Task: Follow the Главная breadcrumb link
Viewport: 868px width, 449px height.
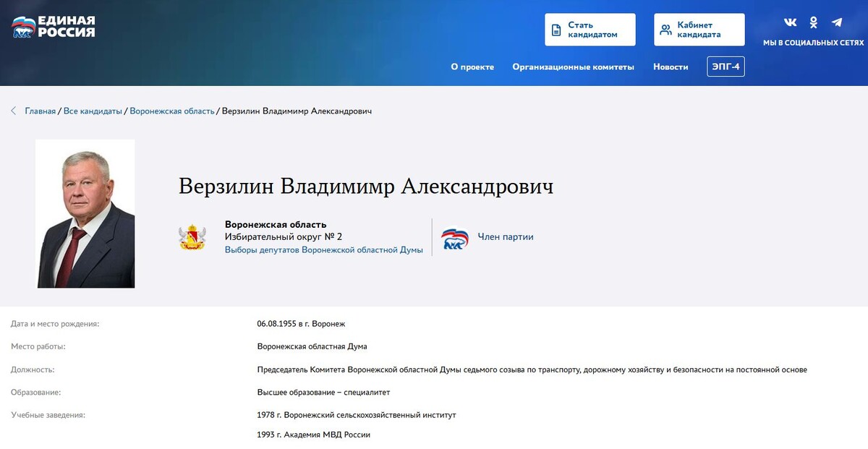Action: (x=41, y=111)
